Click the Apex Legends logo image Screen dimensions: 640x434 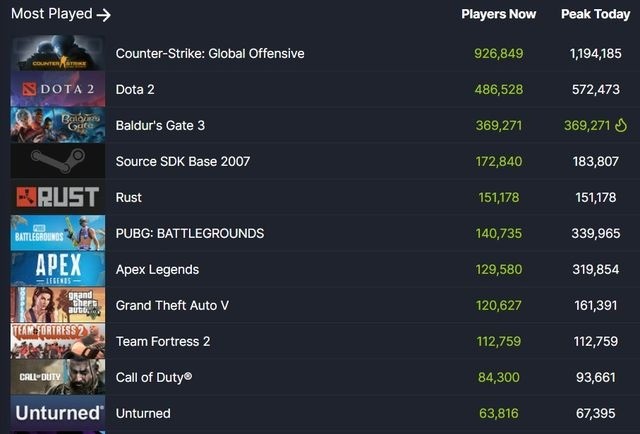pyautogui.click(x=58, y=269)
